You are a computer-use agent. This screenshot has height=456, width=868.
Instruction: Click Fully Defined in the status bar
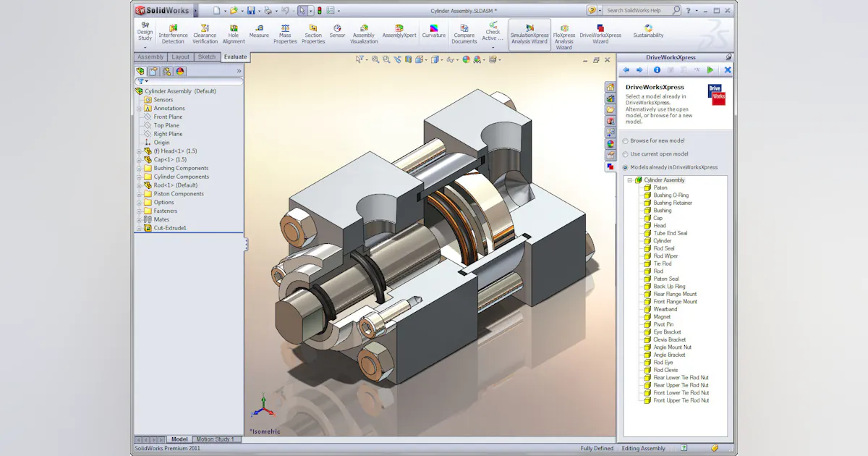click(x=597, y=449)
